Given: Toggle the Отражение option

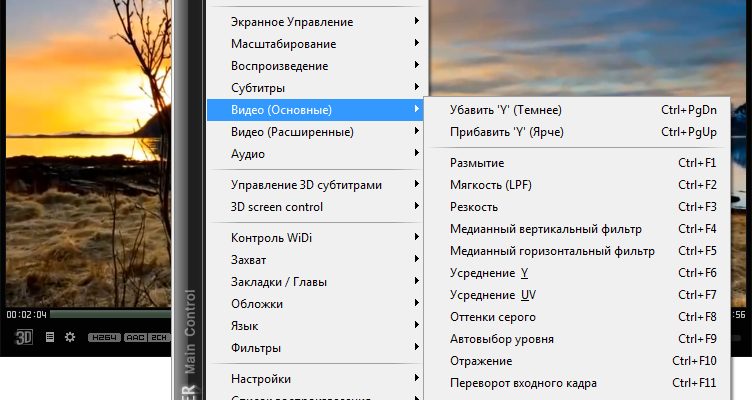Looking at the screenshot, I should (x=577, y=362).
